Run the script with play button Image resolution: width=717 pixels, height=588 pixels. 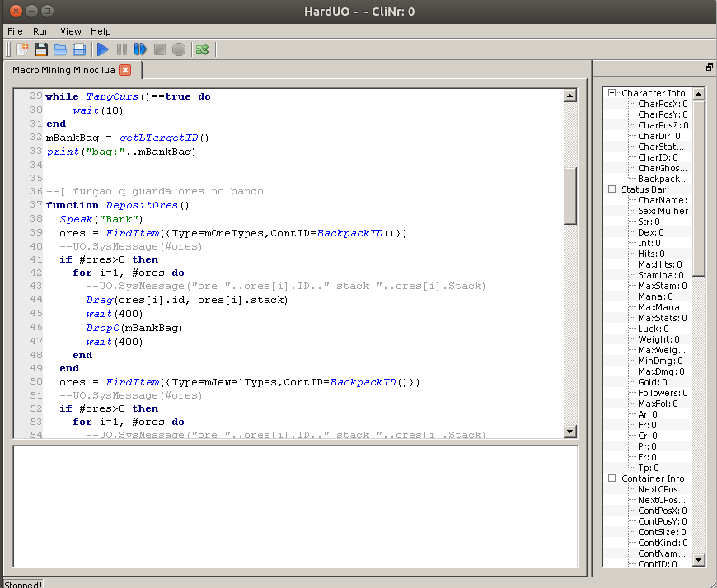pyautogui.click(x=103, y=49)
